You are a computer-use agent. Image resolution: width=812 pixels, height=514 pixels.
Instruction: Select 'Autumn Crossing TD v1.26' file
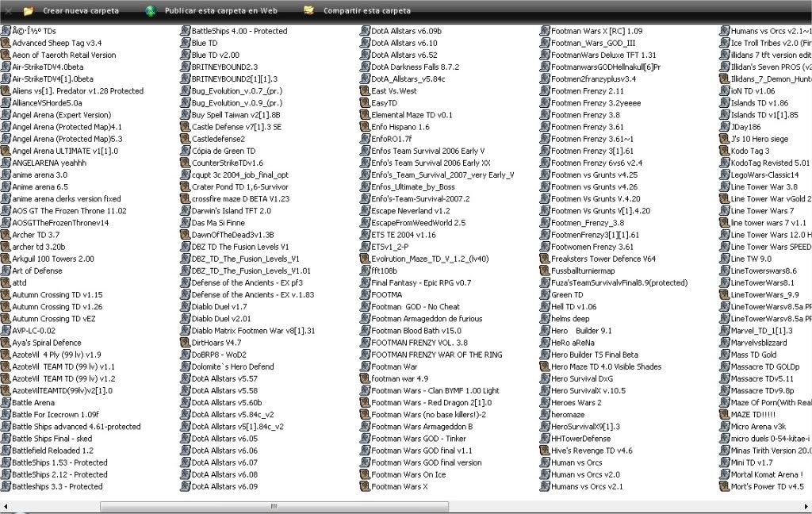coord(57,307)
